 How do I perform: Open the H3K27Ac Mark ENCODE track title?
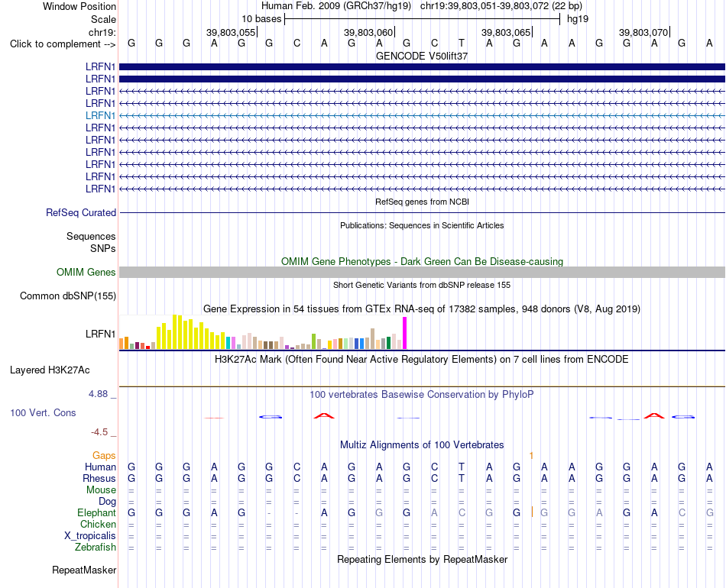coord(422,360)
